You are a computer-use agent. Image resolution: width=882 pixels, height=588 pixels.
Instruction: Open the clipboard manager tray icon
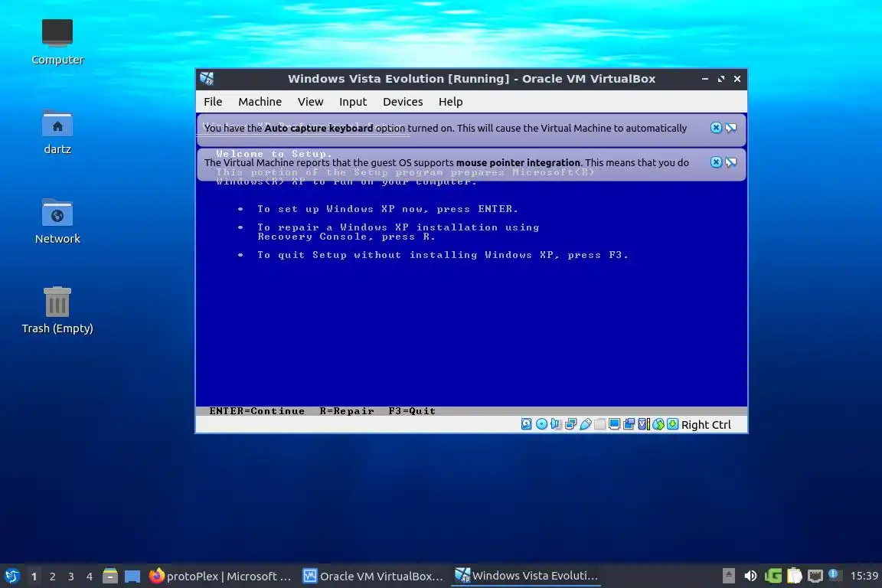(794, 576)
